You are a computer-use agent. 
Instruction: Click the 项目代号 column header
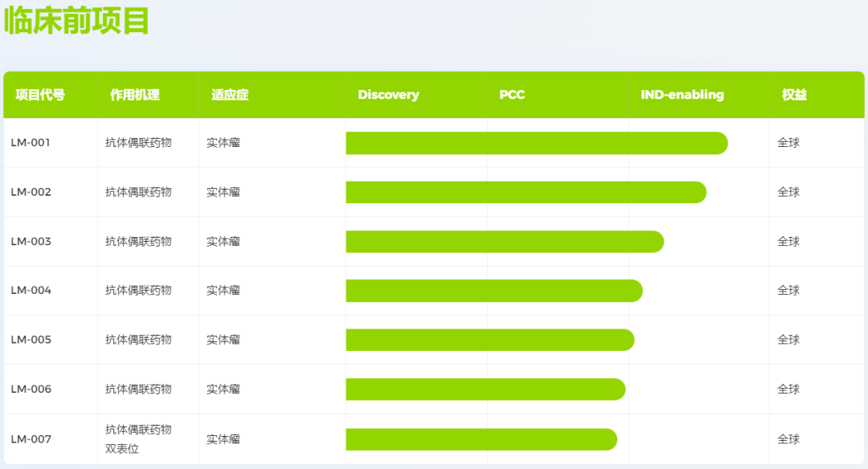(x=40, y=95)
